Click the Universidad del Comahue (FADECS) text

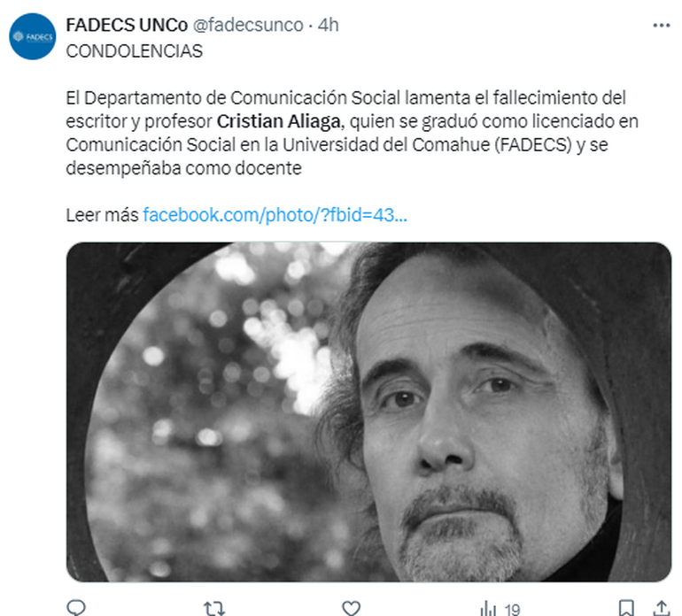[x=427, y=145]
